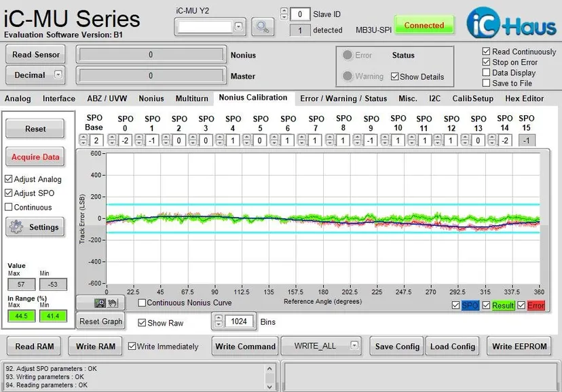Enable Continuous Nonius Curve checkbox
The width and height of the screenshot is (562, 392).
(142, 302)
